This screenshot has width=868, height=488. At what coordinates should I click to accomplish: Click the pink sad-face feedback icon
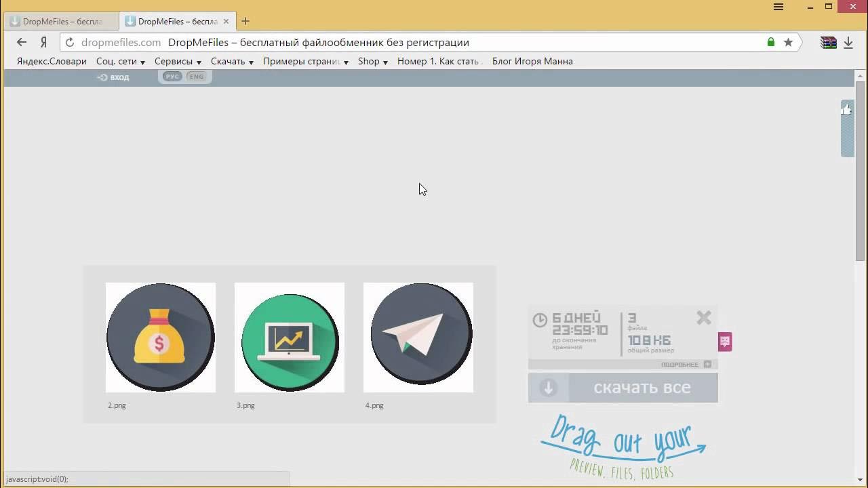click(x=725, y=341)
